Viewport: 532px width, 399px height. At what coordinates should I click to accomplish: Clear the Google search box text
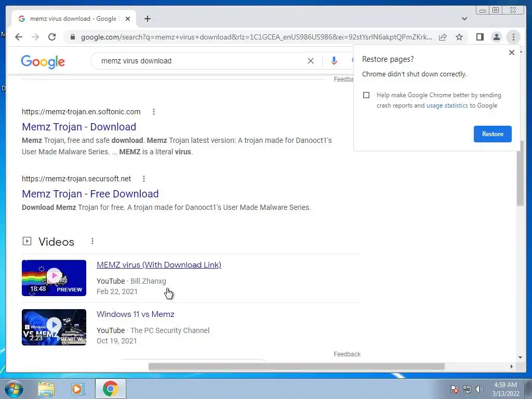(311, 61)
